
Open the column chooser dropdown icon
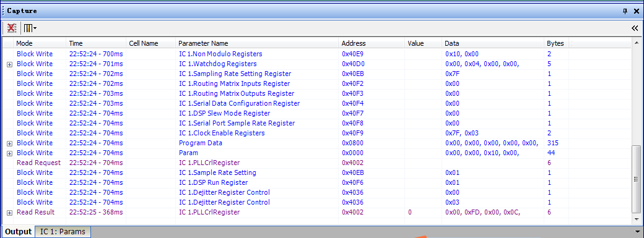[30, 28]
